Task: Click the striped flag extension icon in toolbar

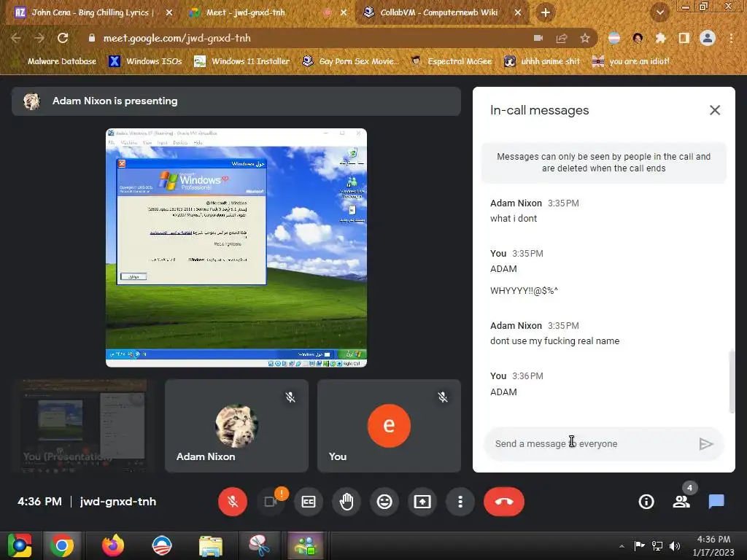Action: click(x=614, y=38)
